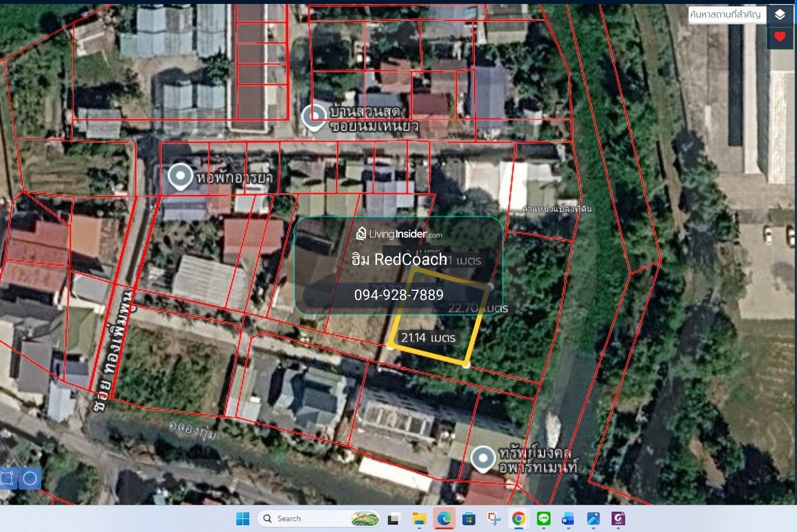Open Task View on the taskbar

(394, 518)
